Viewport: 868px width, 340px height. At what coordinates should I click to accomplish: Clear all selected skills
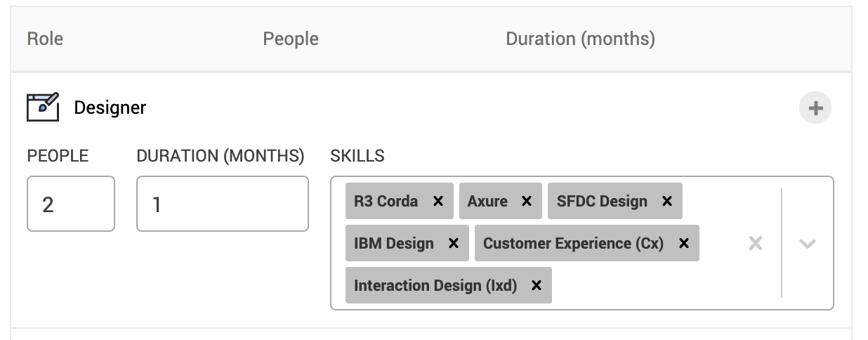[x=756, y=244]
